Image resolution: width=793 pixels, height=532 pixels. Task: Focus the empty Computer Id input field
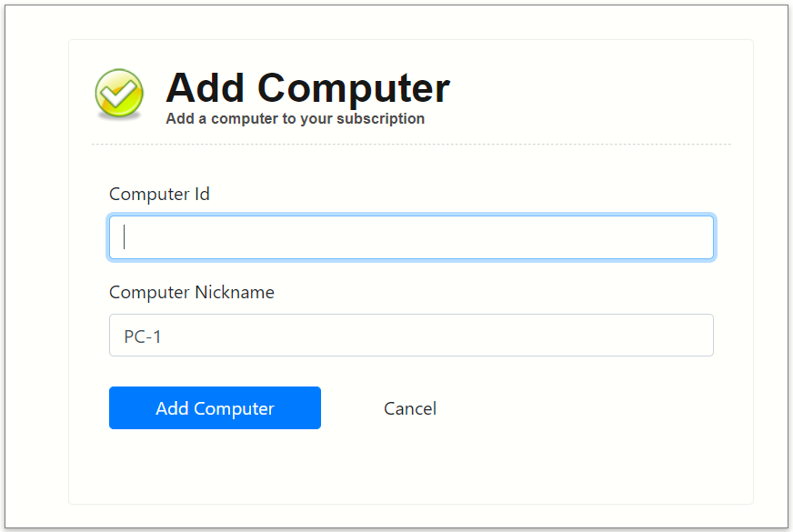411,237
